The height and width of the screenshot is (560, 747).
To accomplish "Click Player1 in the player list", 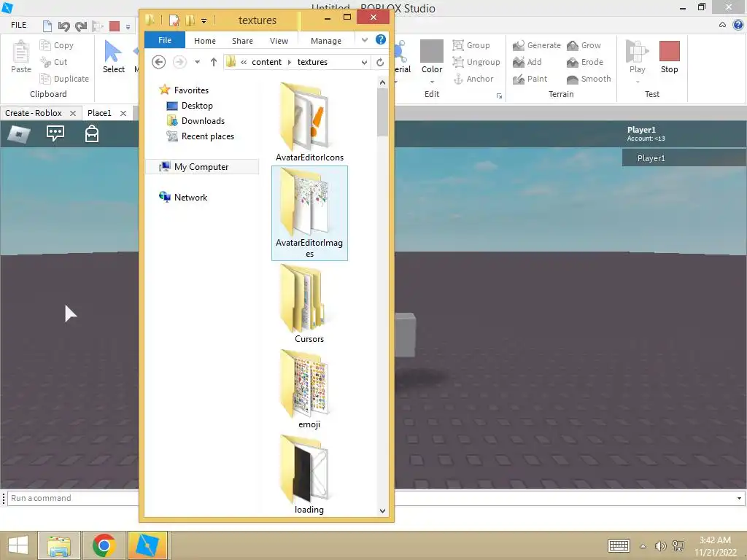I will pos(684,158).
